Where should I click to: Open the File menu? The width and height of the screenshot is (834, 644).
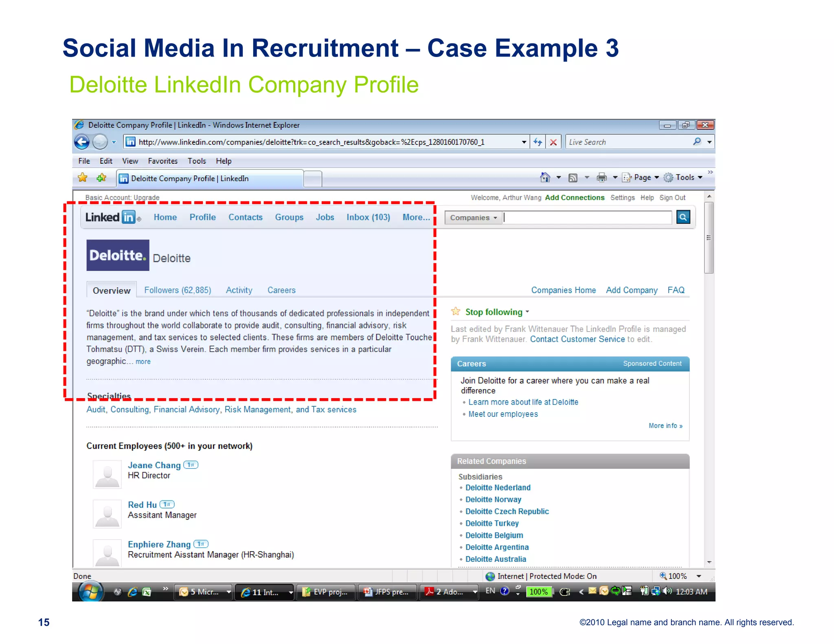pyautogui.click(x=84, y=161)
